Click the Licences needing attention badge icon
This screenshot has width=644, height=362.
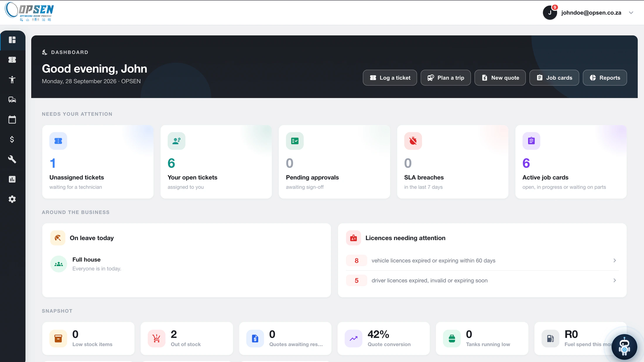pyautogui.click(x=353, y=238)
